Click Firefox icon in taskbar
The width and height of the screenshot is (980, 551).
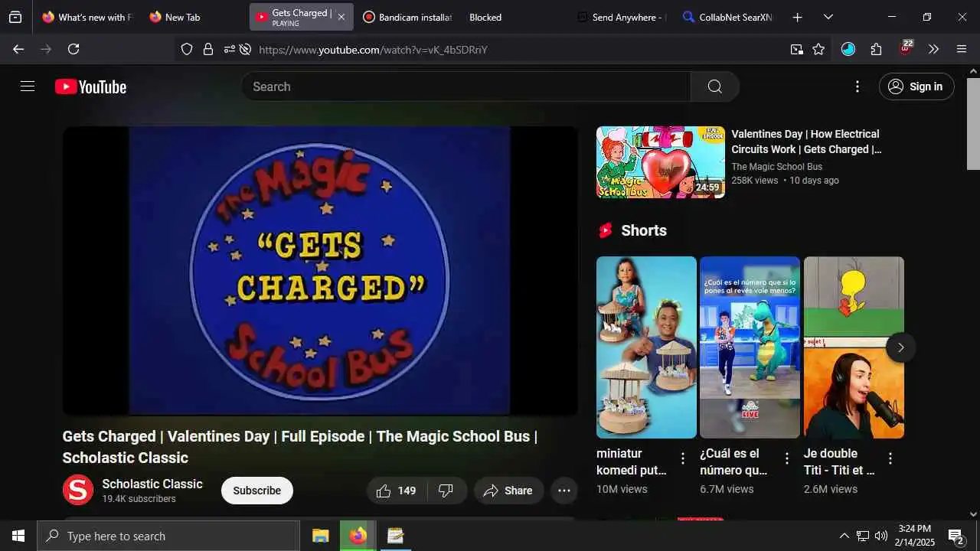point(358,536)
